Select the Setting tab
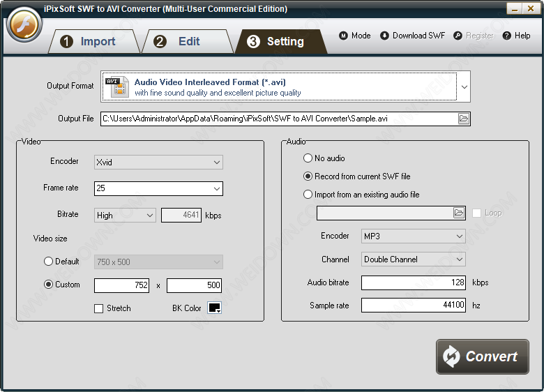Image resolution: width=544 pixels, height=392 pixels. tap(281, 42)
